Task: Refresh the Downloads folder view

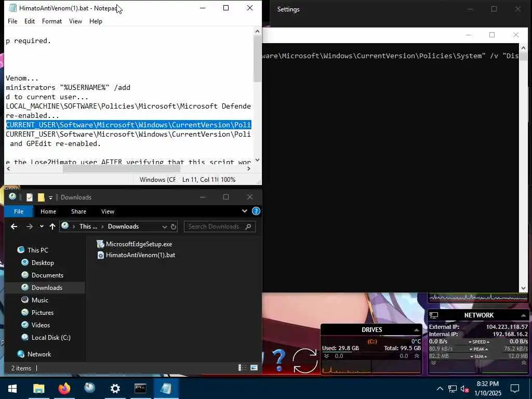Action: click(174, 227)
